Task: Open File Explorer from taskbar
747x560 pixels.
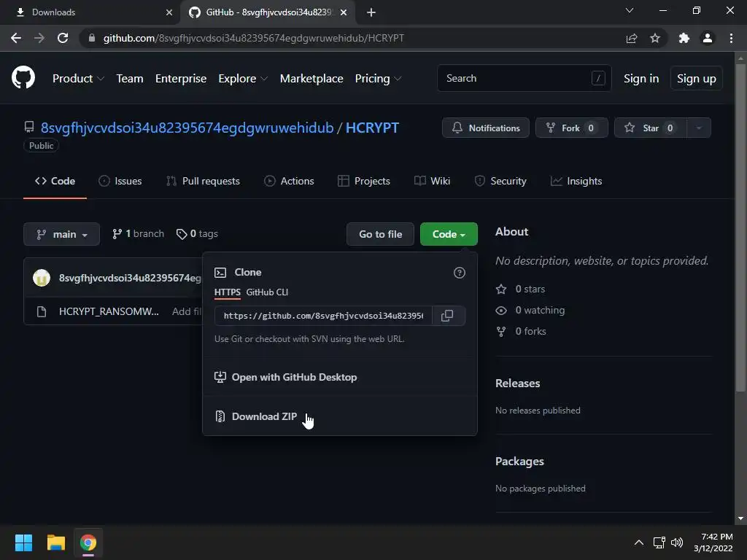Action: 55,542
